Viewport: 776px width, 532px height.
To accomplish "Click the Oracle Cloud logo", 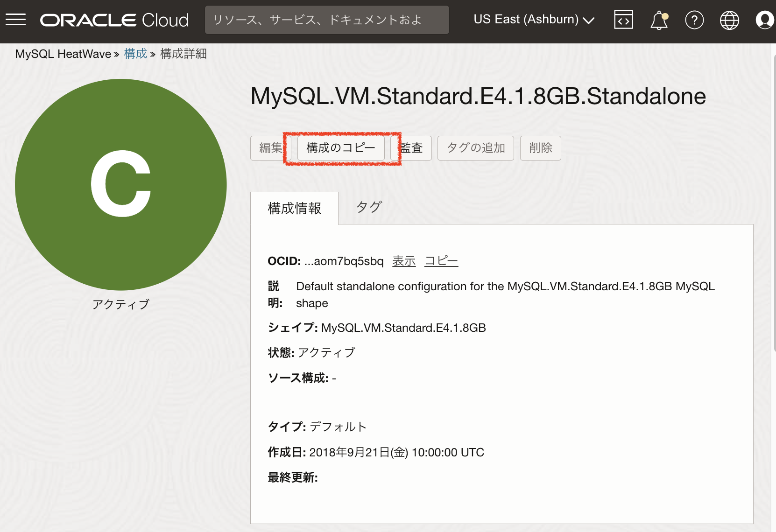I will pyautogui.click(x=114, y=20).
